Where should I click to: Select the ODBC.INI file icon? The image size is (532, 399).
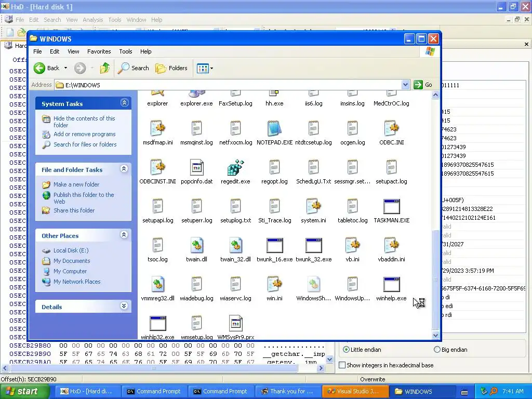(392, 129)
